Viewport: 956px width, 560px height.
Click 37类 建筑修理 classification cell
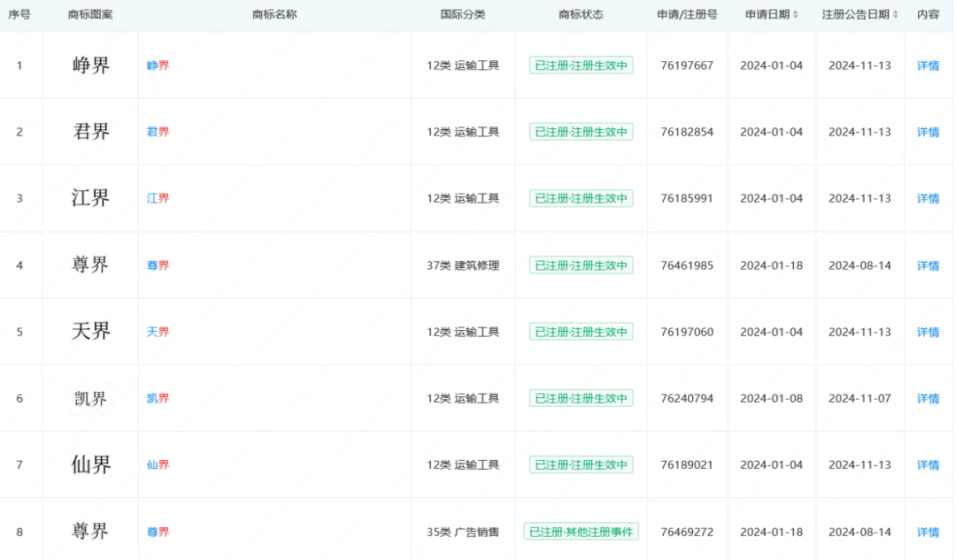click(x=463, y=265)
